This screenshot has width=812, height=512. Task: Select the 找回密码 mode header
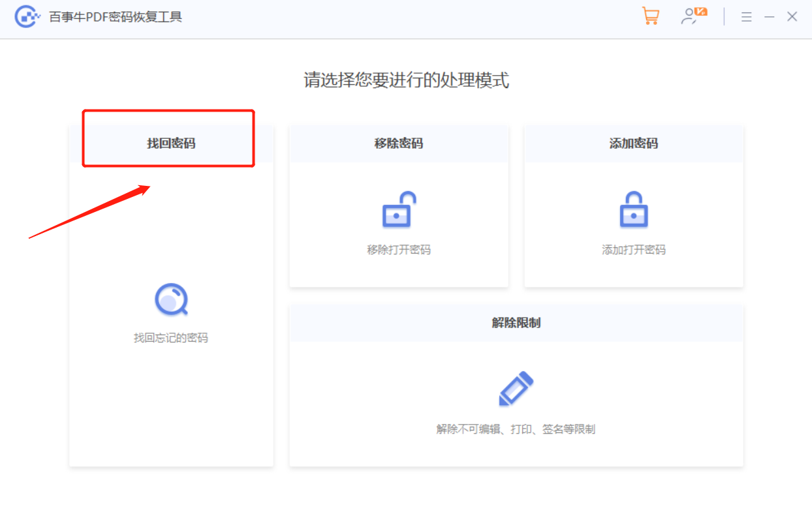(x=171, y=143)
